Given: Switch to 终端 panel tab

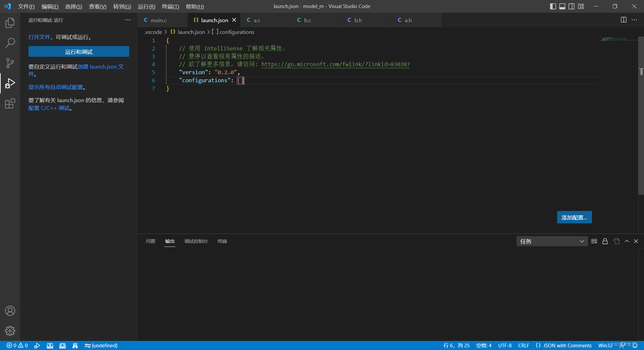Looking at the screenshot, I should pyautogui.click(x=222, y=241).
